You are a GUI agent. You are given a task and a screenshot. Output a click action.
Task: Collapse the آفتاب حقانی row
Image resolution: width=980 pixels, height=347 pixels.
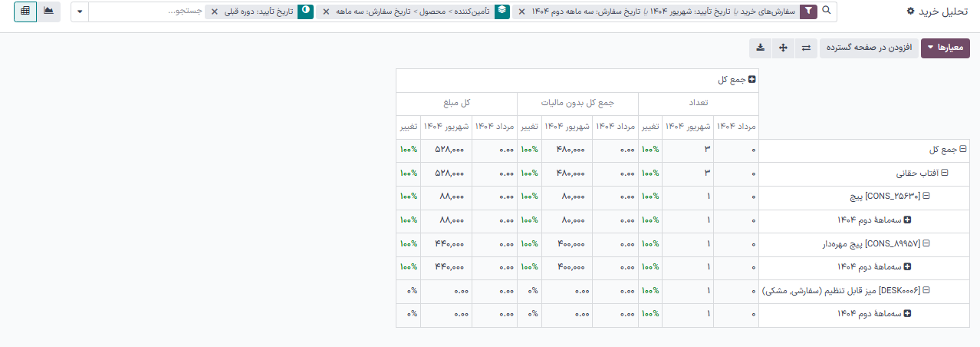pos(945,173)
